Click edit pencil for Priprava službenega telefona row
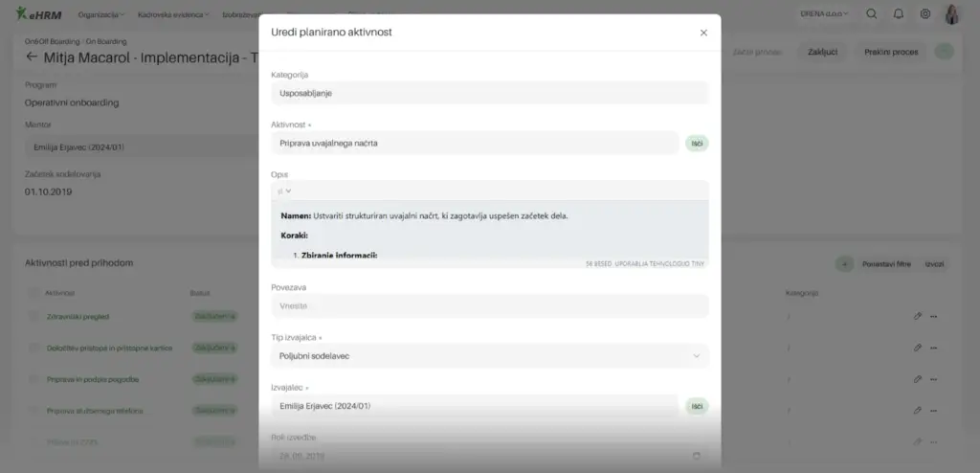This screenshot has width=980, height=473. (x=918, y=411)
